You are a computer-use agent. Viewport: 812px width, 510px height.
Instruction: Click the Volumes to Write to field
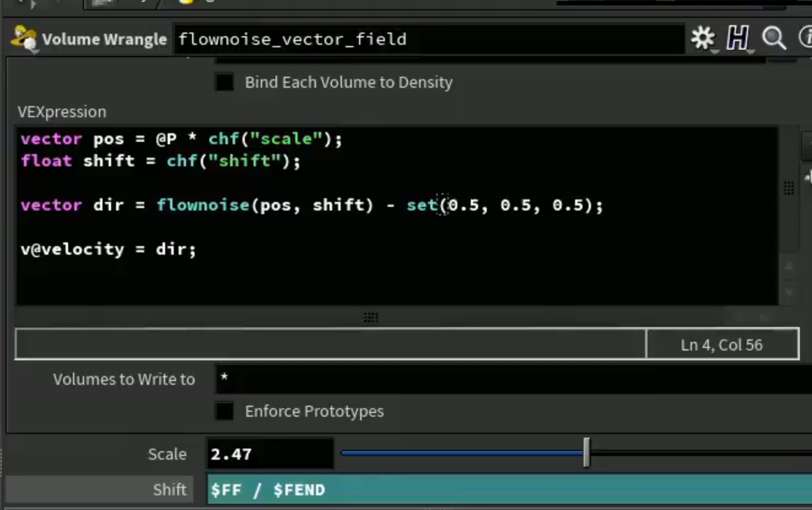point(513,379)
